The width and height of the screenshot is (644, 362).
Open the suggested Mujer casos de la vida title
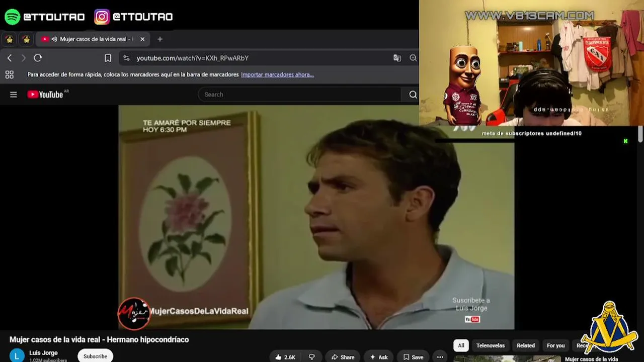click(591, 359)
